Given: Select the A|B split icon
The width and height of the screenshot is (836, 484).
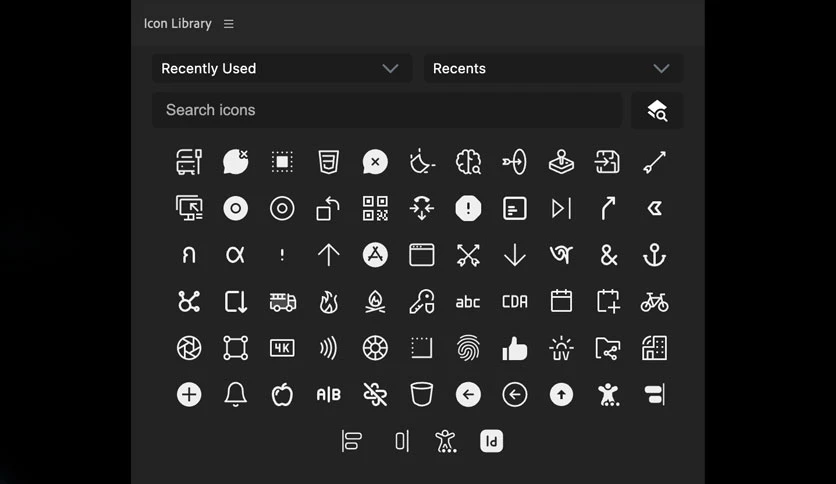Looking at the screenshot, I should coord(328,395).
